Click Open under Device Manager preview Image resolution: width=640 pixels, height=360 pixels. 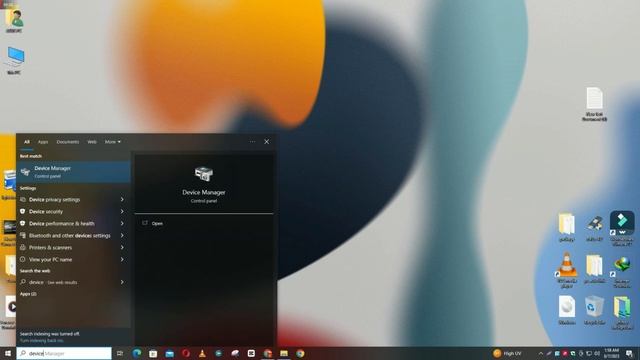coord(157,223)
